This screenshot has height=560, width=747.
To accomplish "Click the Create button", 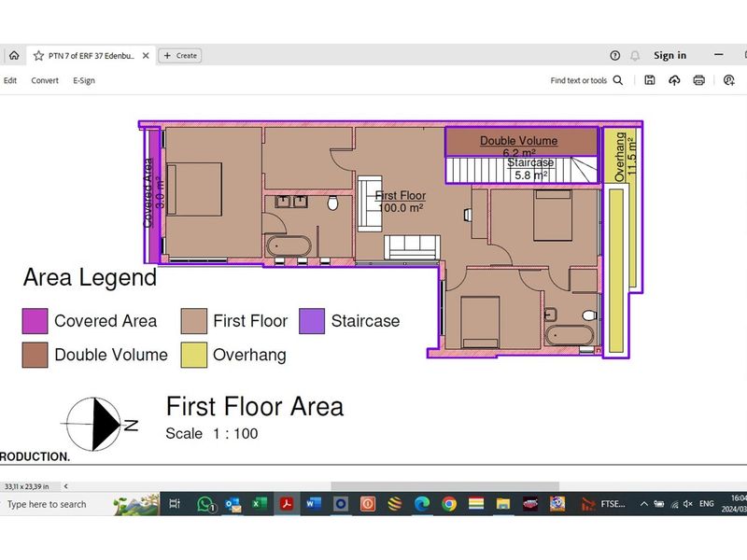I will [x=180, y=56].
